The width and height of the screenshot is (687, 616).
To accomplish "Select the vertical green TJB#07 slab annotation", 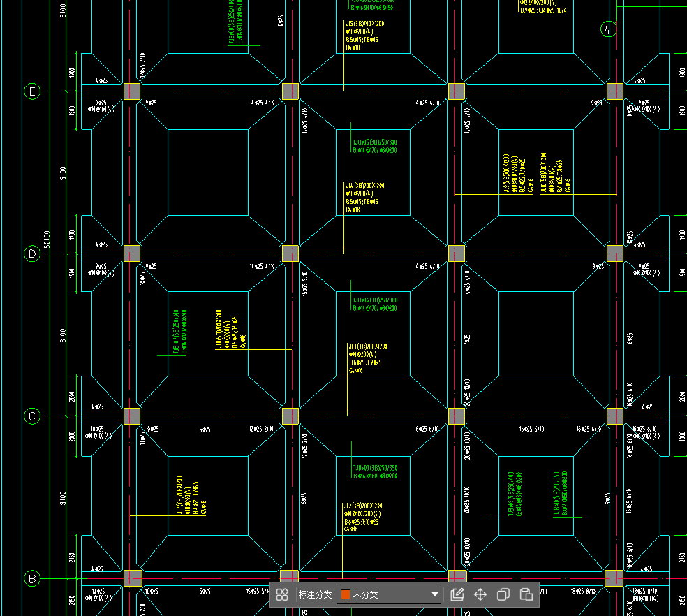I will click(179, 332).
